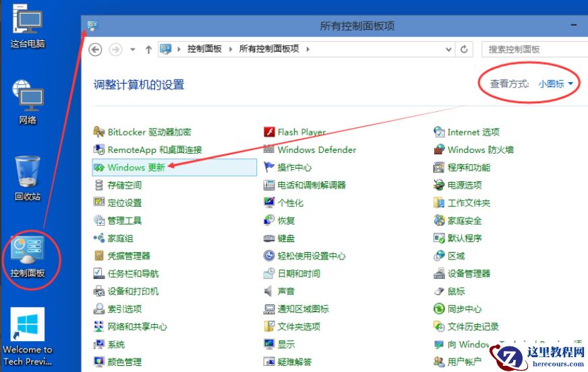Click 所有控制面板项 breadcrumb in address bar
Screen dimensions: 588x372
coord(269,49)
